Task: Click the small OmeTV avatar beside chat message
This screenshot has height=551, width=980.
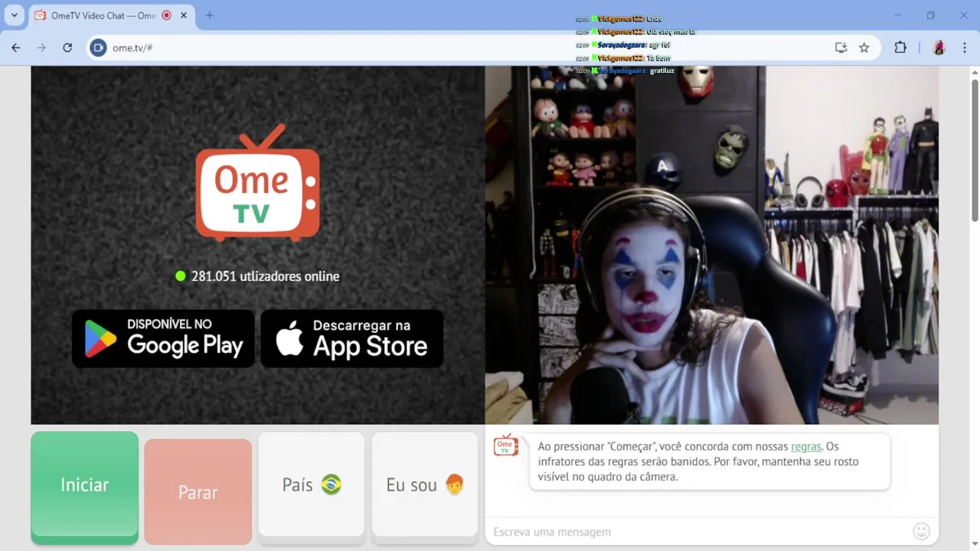Action: pyautogui.click(x=505, y=445)
